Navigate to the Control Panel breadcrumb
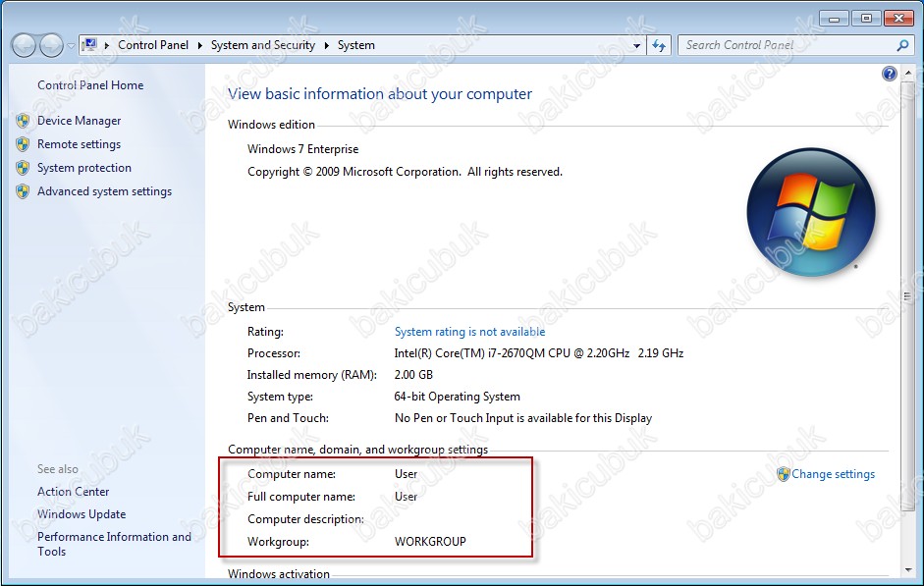This screenshot has height=586, width=924. click(153, 45)
